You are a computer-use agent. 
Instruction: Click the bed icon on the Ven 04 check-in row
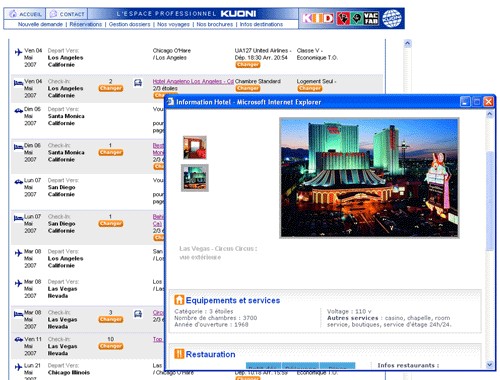[x=18, y=83]
